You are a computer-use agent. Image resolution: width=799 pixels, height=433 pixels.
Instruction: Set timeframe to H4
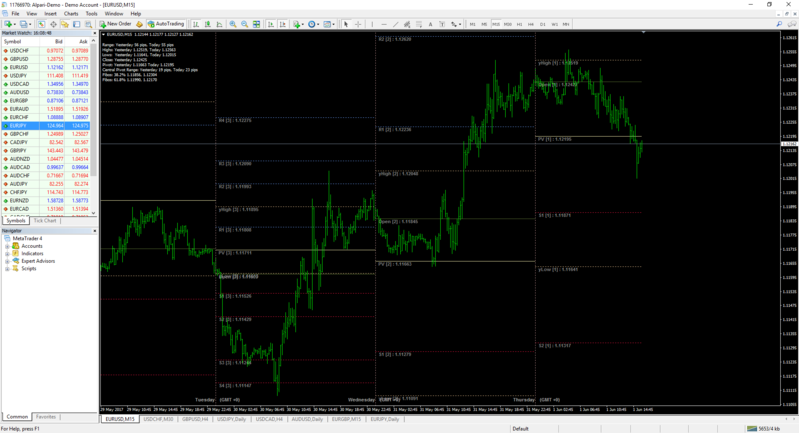531,24
